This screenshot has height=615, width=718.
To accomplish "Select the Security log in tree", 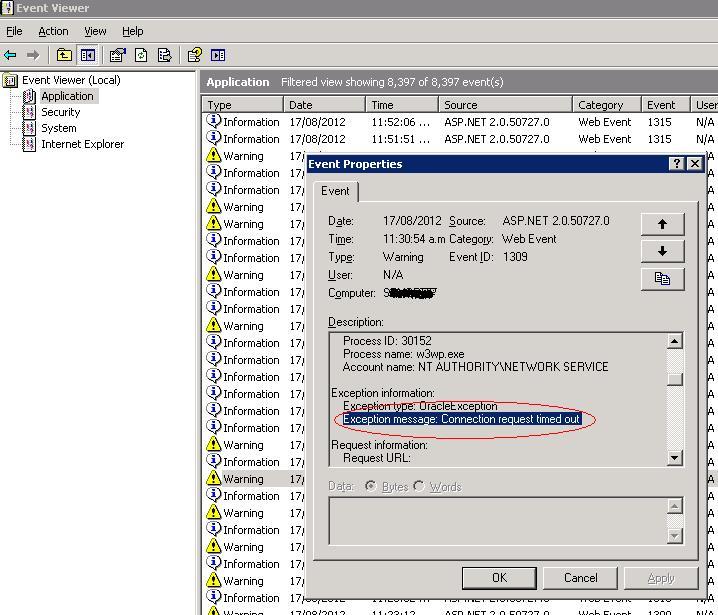I will click(60, 112).
